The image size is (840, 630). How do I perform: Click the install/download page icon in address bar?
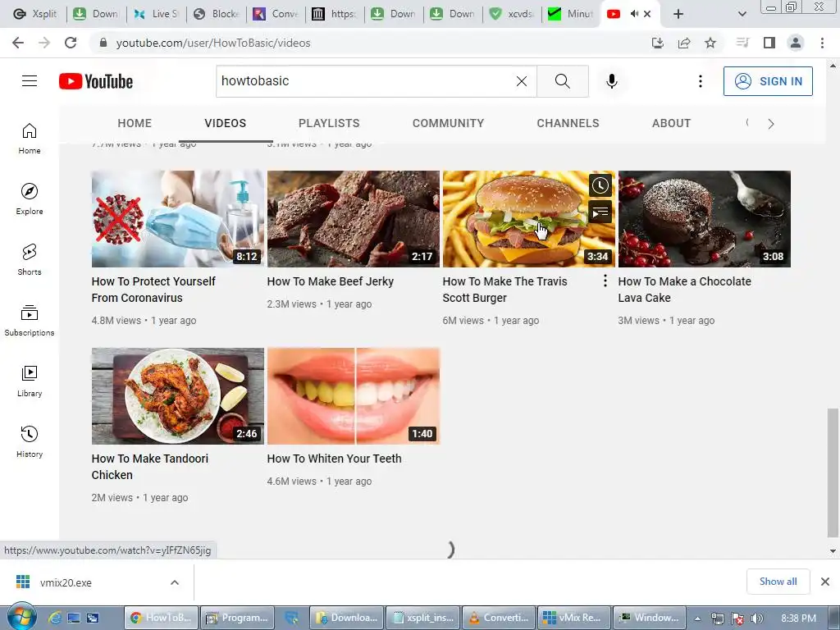(x=658, y=43)
